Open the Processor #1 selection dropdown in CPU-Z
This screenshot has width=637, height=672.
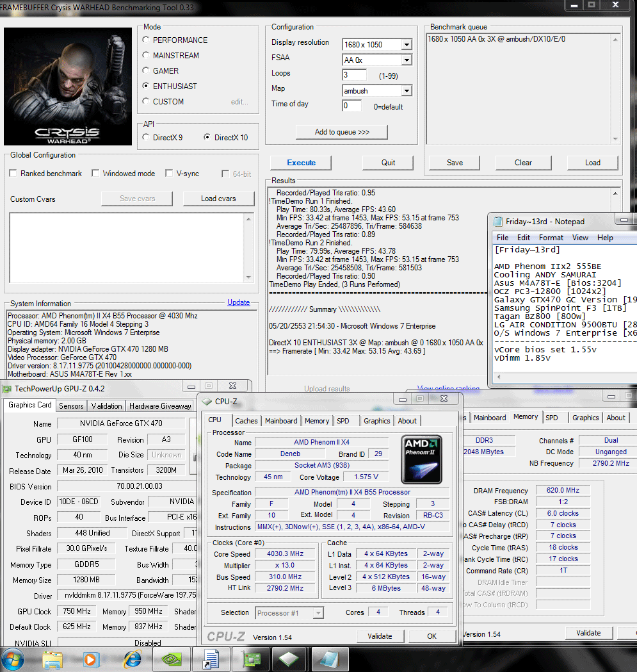318,613
